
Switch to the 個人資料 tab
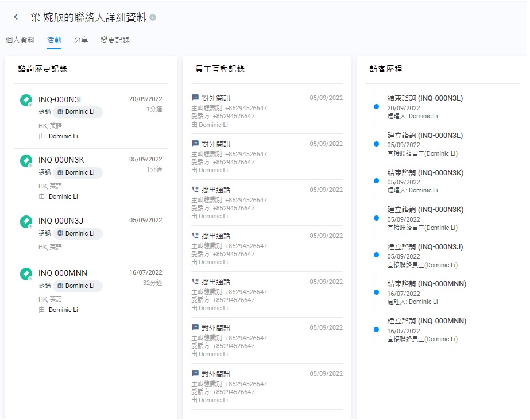coord(20,40)
